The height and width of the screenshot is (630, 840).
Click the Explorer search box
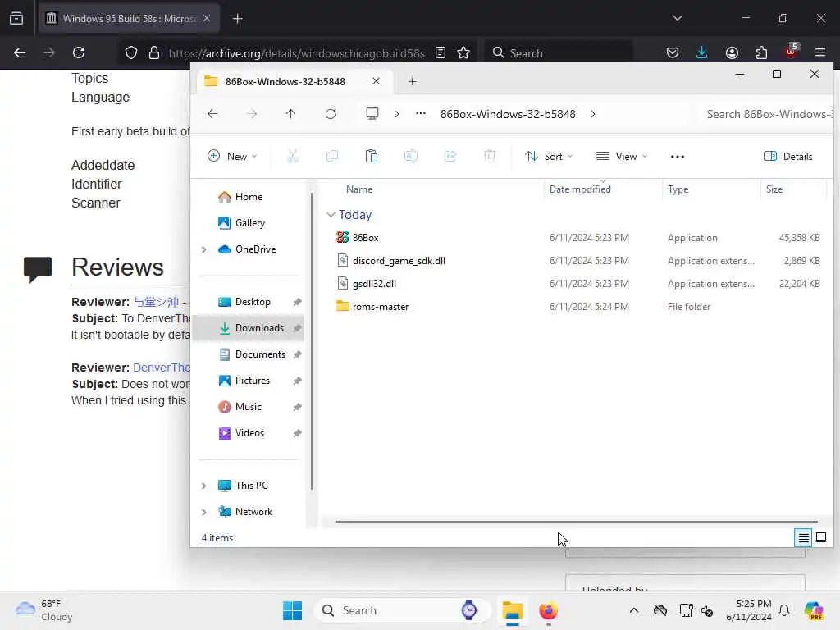click(x=767, y=113)
